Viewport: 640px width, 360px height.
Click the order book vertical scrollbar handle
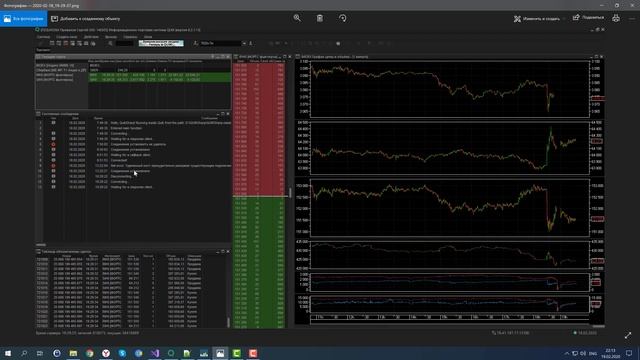coord(290,193)
